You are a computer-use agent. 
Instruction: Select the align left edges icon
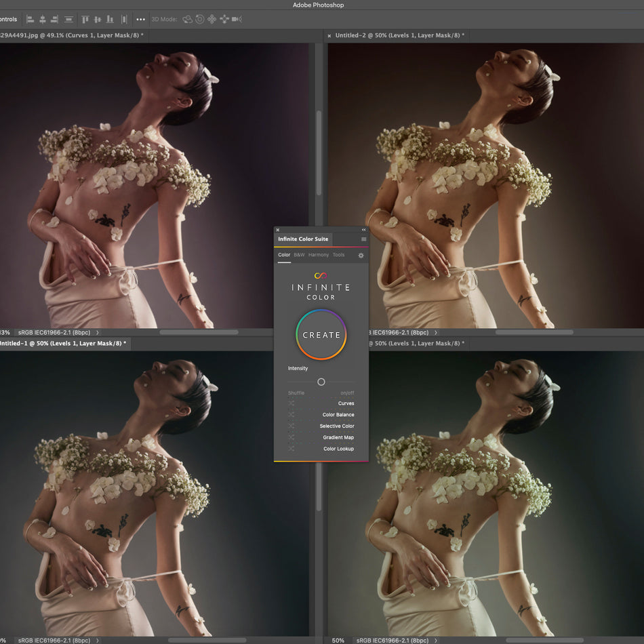(30, 19)
